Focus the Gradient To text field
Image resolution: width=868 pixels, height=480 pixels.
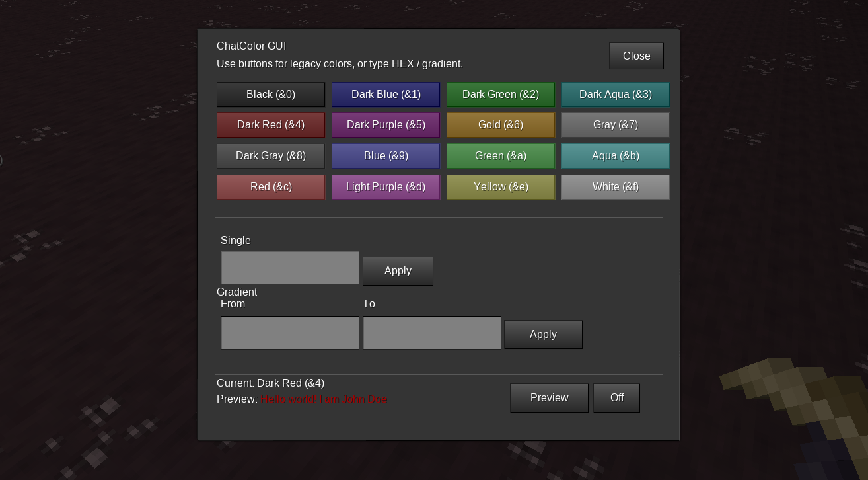coord(432,333)
